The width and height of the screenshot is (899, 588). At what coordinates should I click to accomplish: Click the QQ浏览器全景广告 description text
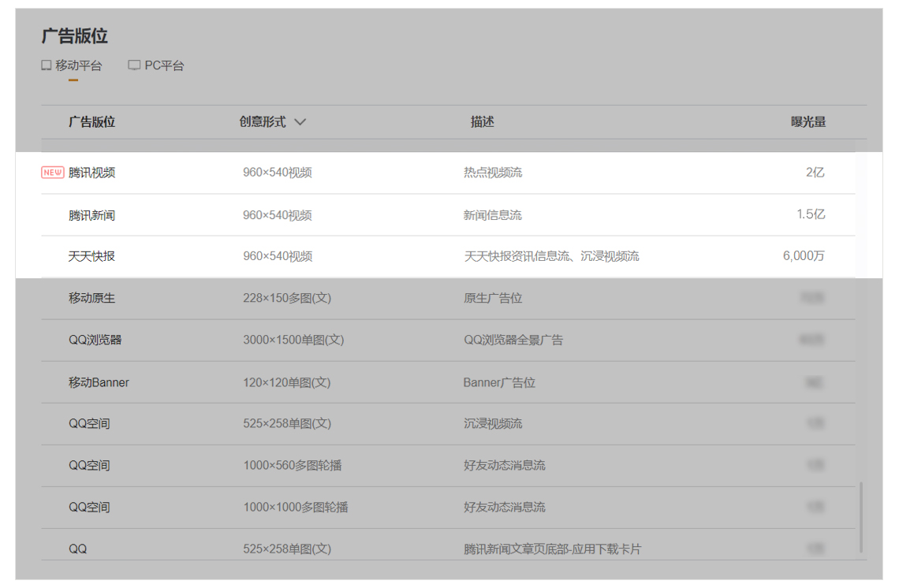(513, 340)
